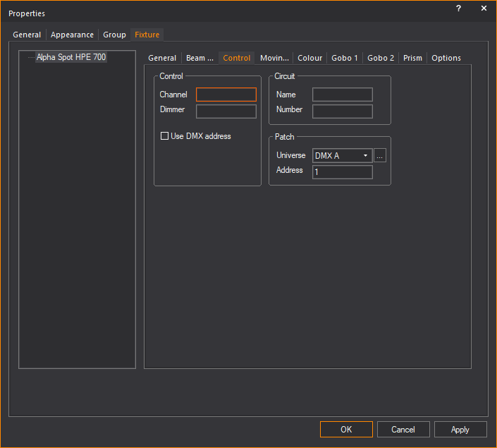Screen dimensions: 497x448
Task: Focus the Circuit Name text field
Action: [x=343, y=95]
